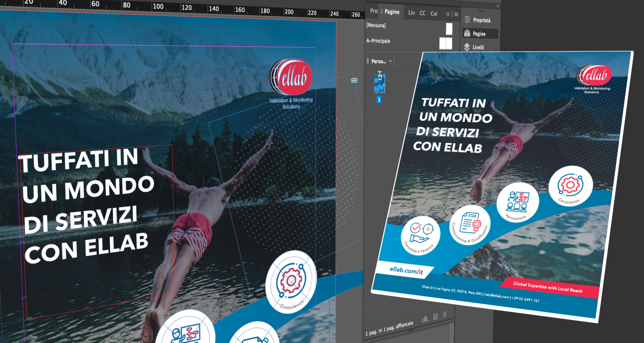The height and width of the screenshot is (343, 644).
Task: Select the Consulenza gear circle on canvas
Action: [291, 282]
